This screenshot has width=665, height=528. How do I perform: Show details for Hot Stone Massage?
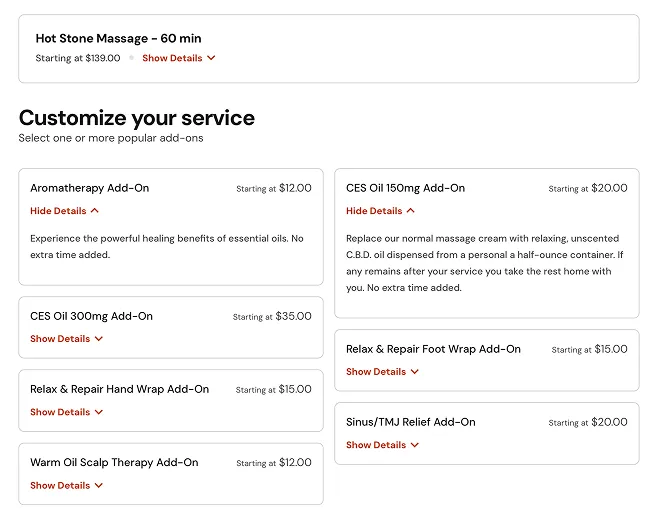tap(179, 58)
